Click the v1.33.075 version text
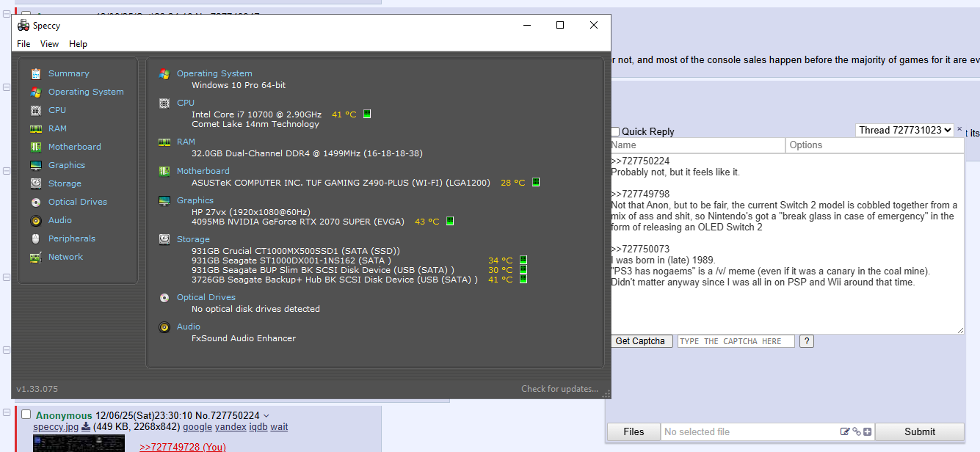This screenshot has width=980, height=452. (37, 389)
